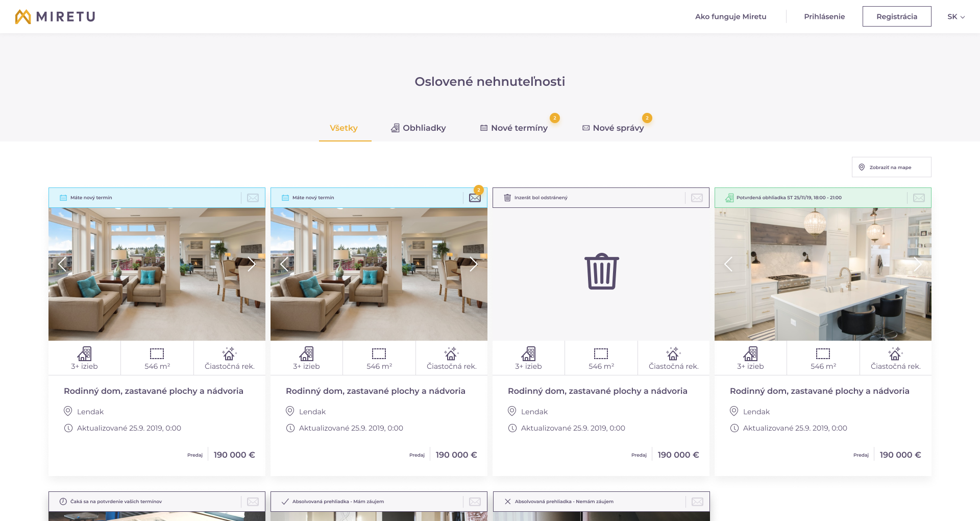Open messages envelope on first card
This screenshot has width=980, height=521.
pos(253,198)
